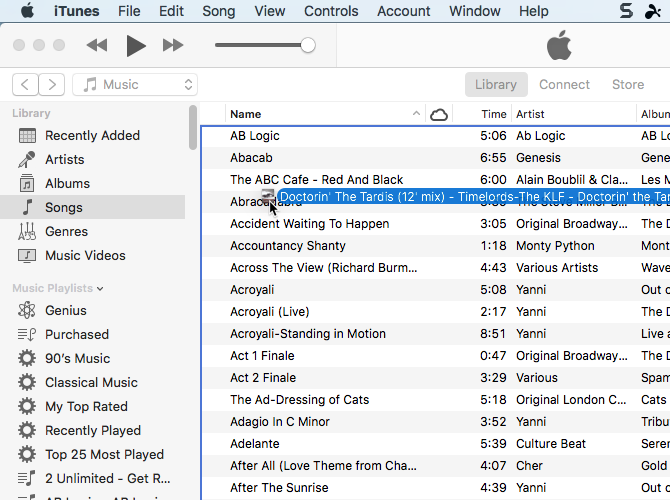
Task: Sort by the Time column header
Action: (494, 114)
